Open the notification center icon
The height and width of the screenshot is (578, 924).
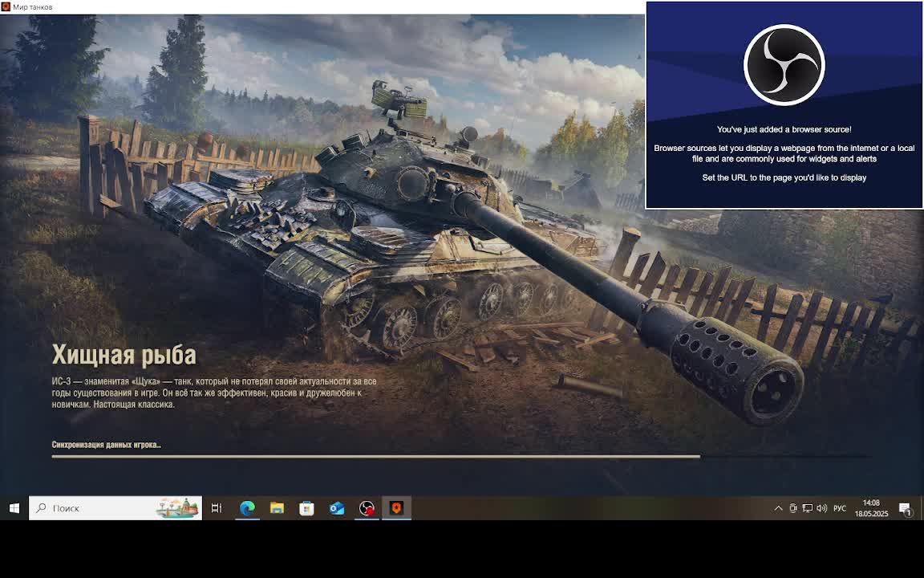pos(906,509)
